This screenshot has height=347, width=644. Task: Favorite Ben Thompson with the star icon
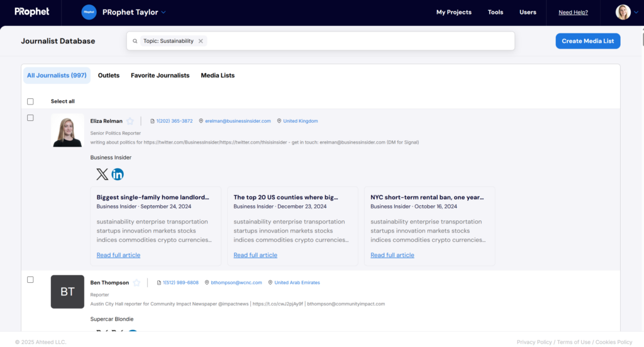tap(136, 283)
